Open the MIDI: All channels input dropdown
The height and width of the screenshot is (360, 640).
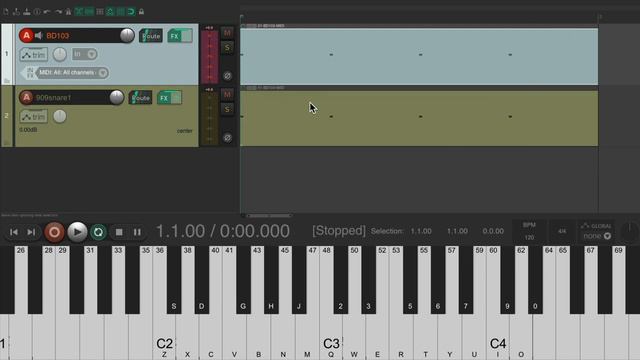[x=73, y=73]
